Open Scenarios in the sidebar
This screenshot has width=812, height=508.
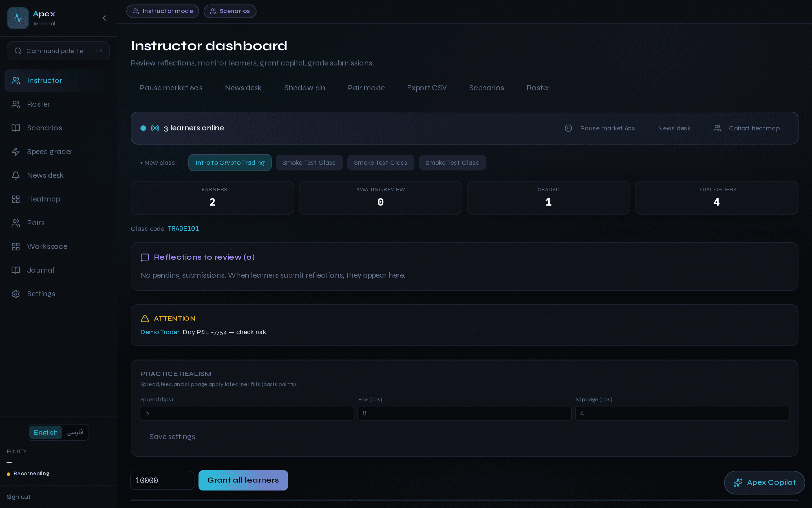pos(58,128)
